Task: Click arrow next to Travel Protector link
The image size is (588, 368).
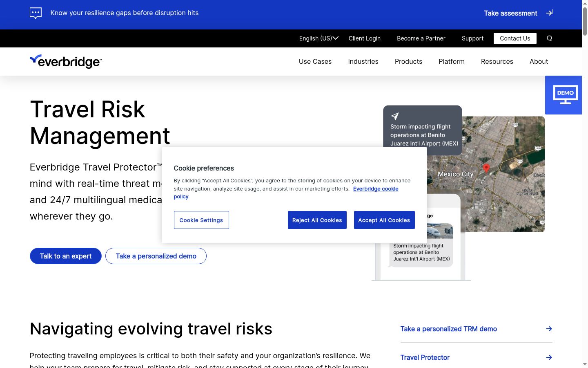Action: point(549,357)
